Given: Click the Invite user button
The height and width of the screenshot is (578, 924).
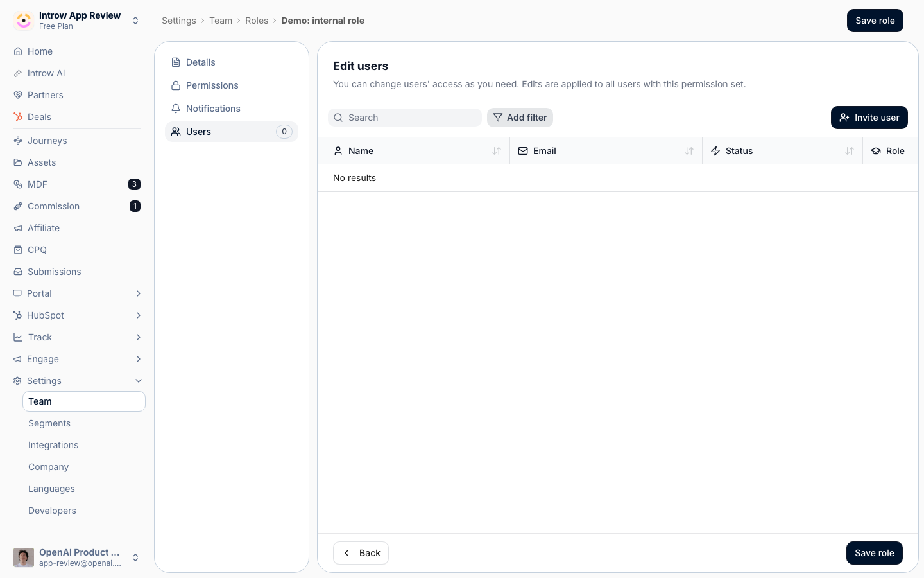Looking at the screenshot, I should (869, 118).
